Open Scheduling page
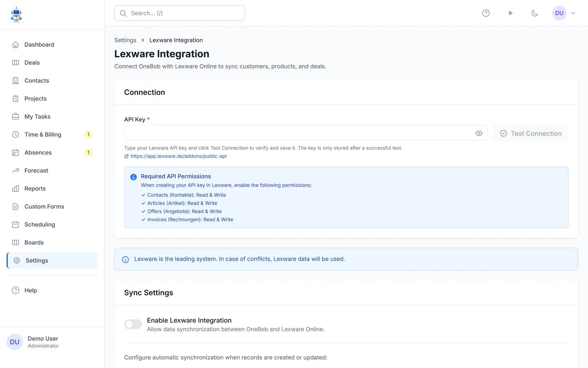The image size is (588, 368). (52, 224)
